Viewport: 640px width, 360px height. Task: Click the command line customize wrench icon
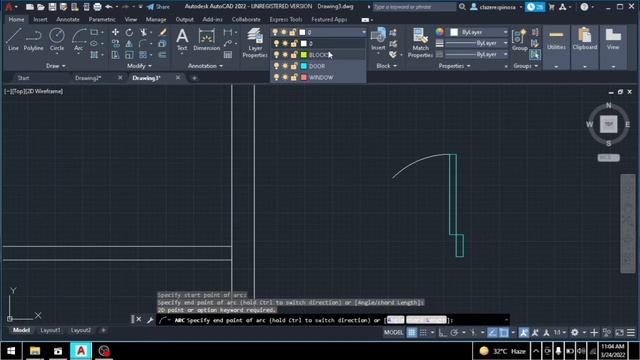[150, 320]
